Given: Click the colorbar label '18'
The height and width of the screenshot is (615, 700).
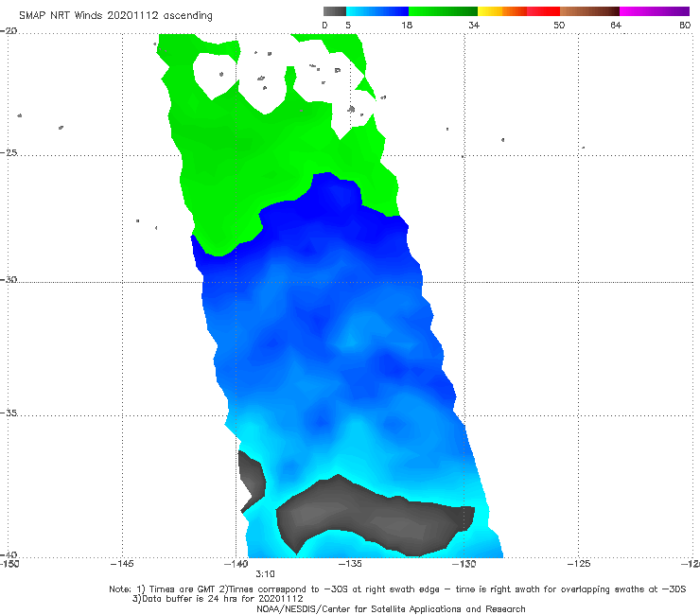Looking at the screenshot, I should (407, 25).
